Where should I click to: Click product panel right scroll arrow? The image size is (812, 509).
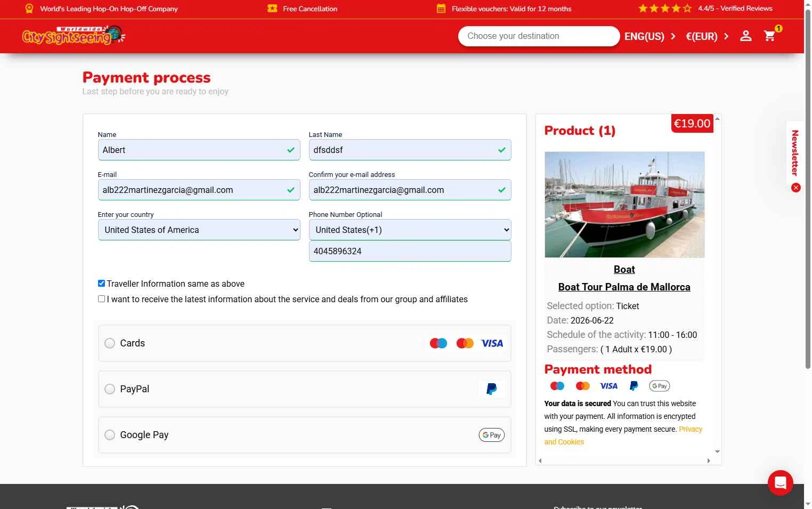(709, 461)
